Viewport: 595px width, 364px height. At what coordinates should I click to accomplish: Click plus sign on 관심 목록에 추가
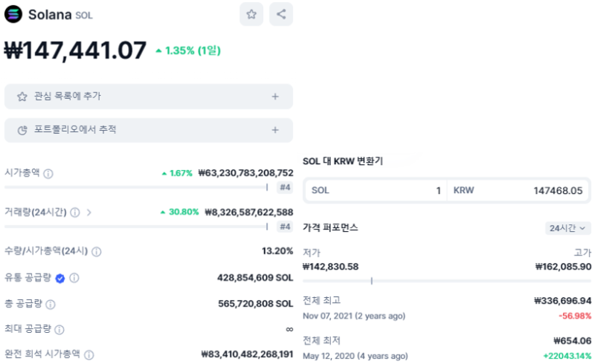tap(274, 97)
